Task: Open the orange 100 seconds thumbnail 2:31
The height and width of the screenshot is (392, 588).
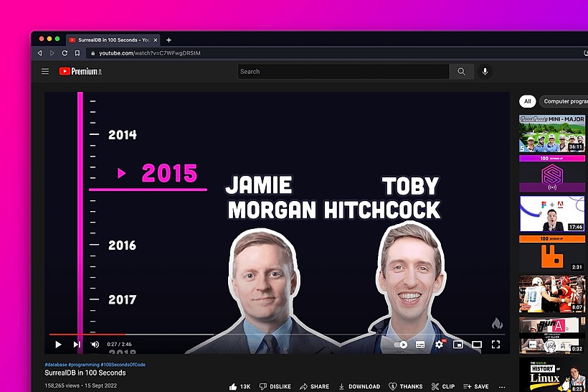Action: pos(552,254)
